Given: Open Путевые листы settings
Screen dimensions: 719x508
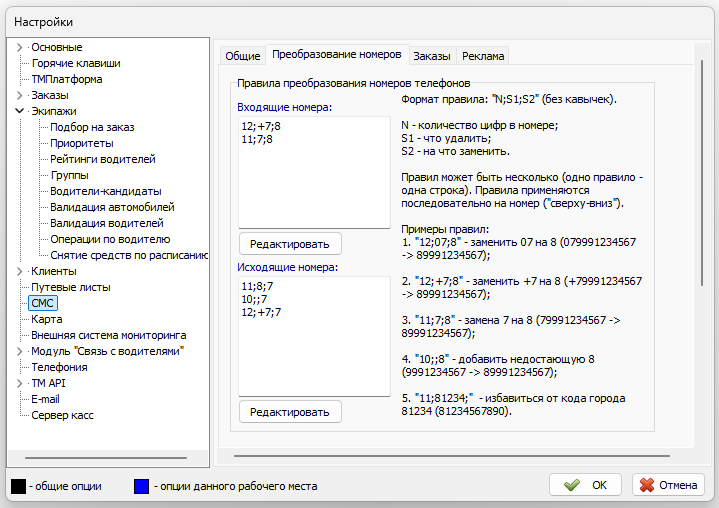Looking at the screenshot, I should pyautogui.click(x=71, y=287).
